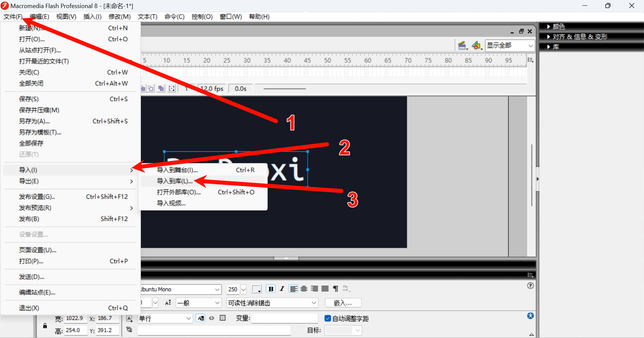Open text orientation icon

346,289
